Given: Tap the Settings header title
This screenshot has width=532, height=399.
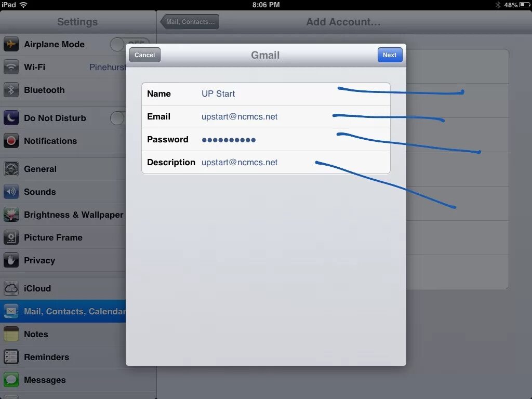Looking at the screenshot, I should [x=77, y=22].
